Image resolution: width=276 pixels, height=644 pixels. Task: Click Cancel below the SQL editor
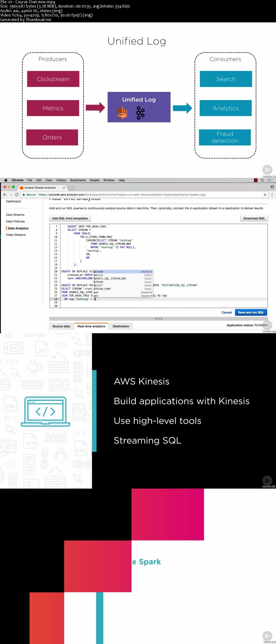pyautogui.click(x=227, y=312)
